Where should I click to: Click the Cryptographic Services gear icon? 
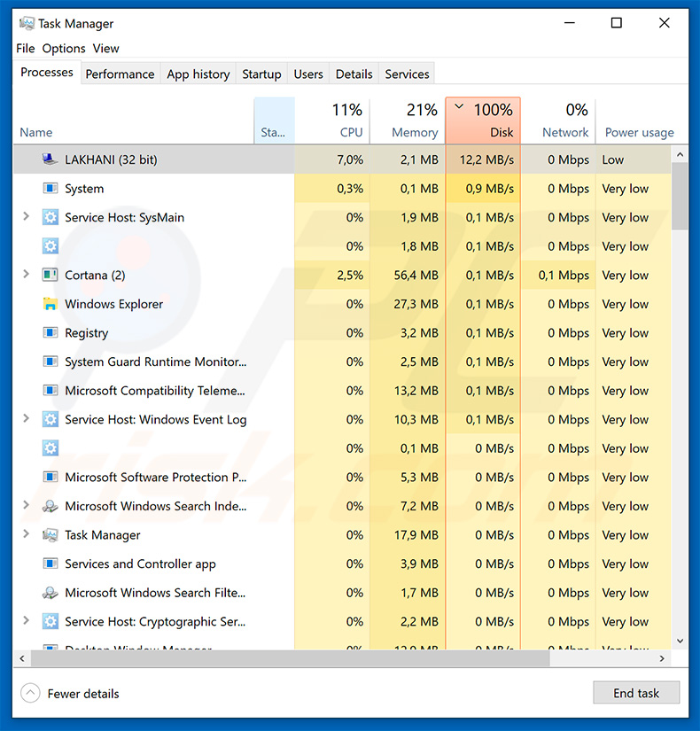(50, 621)
